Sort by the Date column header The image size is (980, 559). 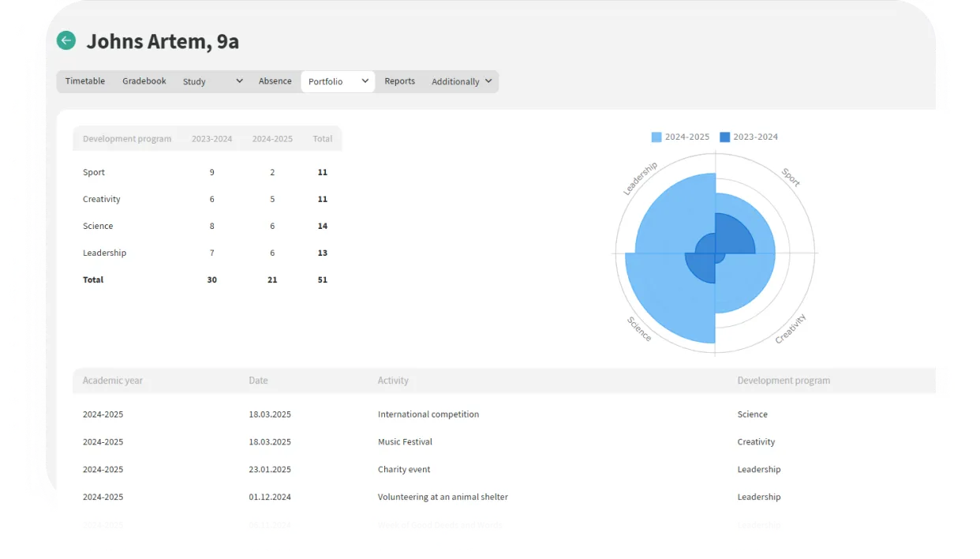pos(258,381)
